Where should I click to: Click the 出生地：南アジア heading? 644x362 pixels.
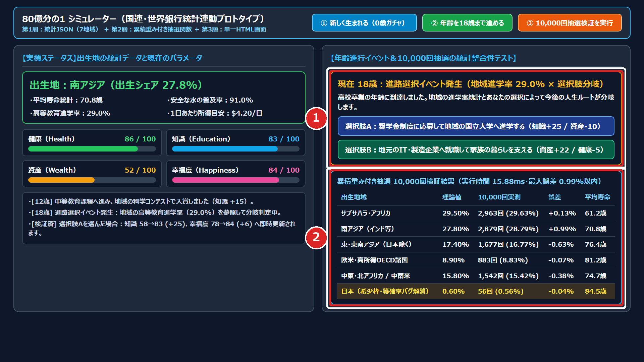click(x=116, y=85)
